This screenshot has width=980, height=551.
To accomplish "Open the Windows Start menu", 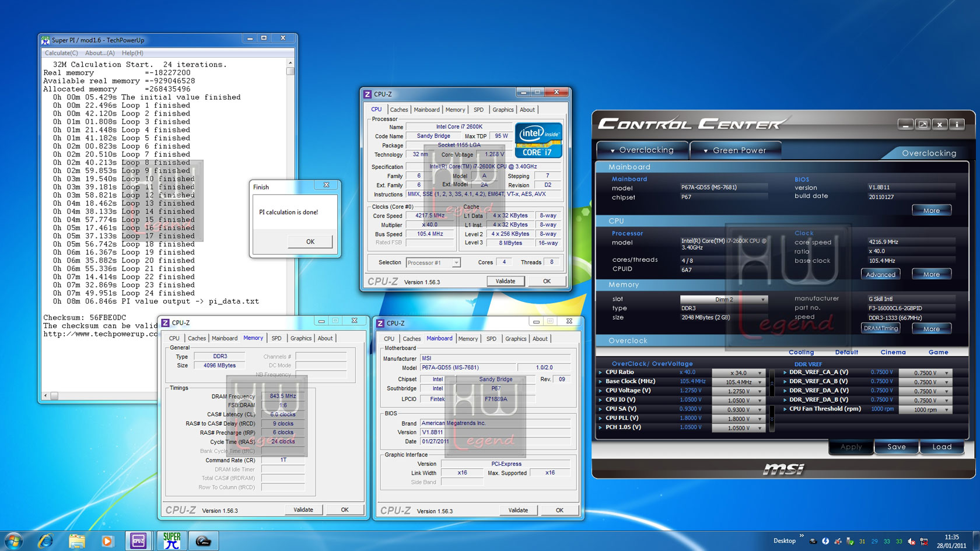I will [13, 541].
